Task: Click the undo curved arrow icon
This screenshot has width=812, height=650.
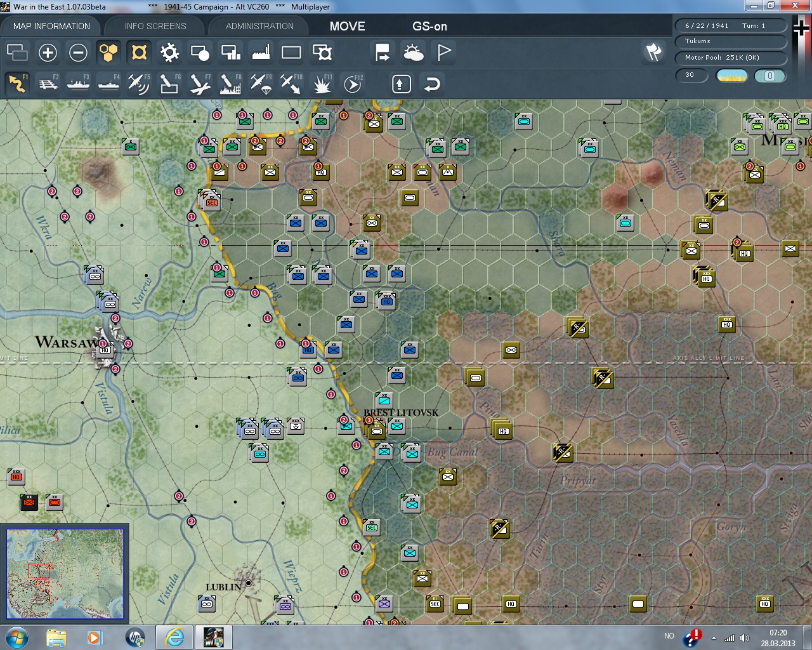Action: [x=432, y=84]
